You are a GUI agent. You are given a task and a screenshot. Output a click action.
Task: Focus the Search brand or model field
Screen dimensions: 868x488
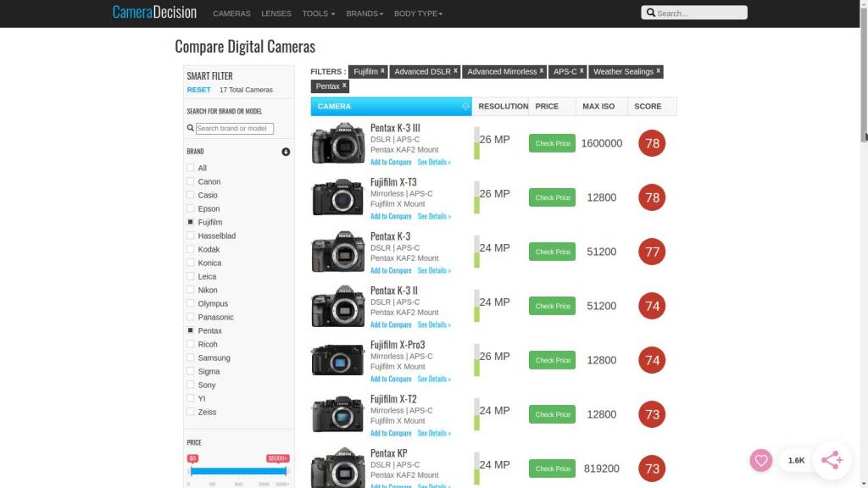pos(235,129)
